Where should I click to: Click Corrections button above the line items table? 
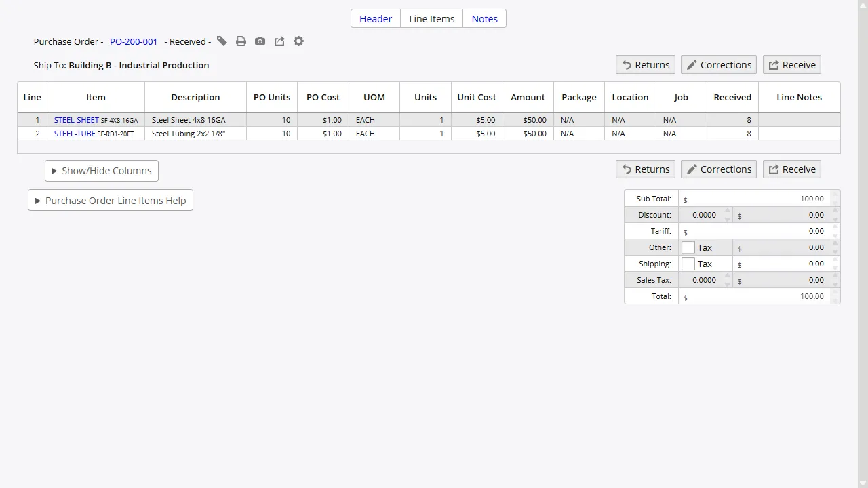tap(719, 65)
